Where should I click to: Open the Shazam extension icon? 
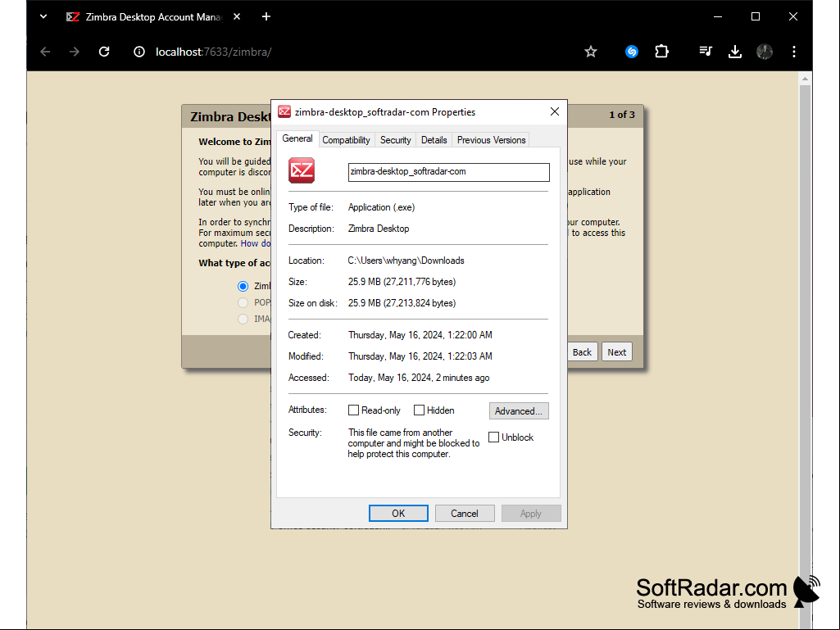(632, 52)
